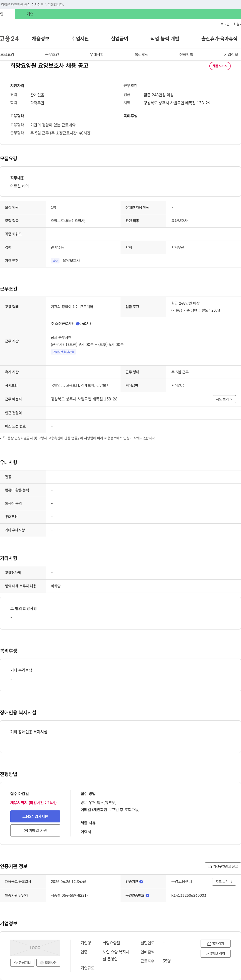Screen dimensions: 241x980
Task: Click the 퇴직연금 value
Action: click(178, 385)
